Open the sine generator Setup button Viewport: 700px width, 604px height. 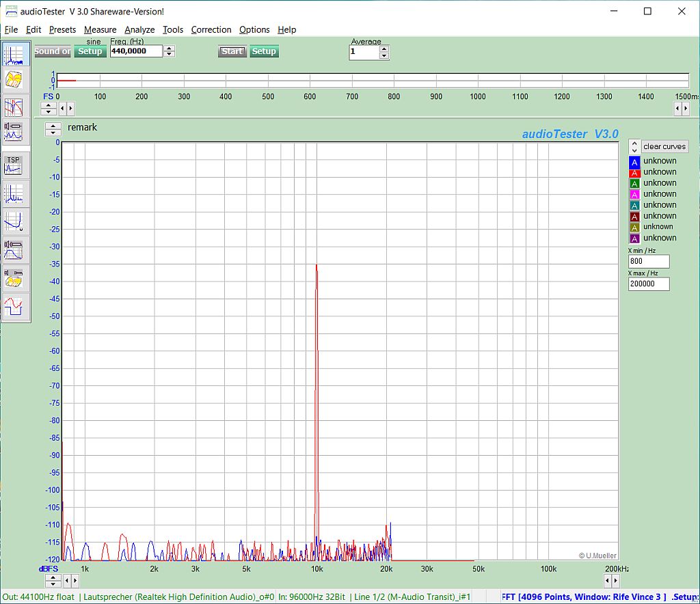(90, 51)
